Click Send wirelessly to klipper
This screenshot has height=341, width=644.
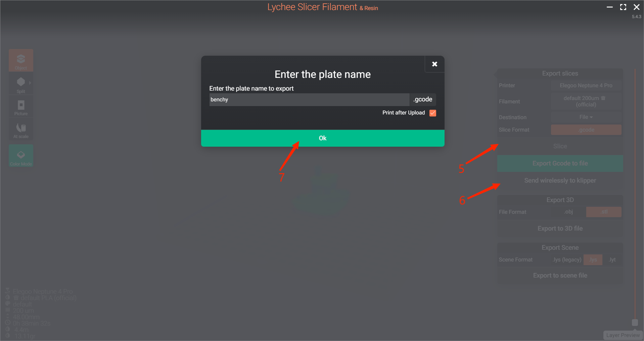560,181
